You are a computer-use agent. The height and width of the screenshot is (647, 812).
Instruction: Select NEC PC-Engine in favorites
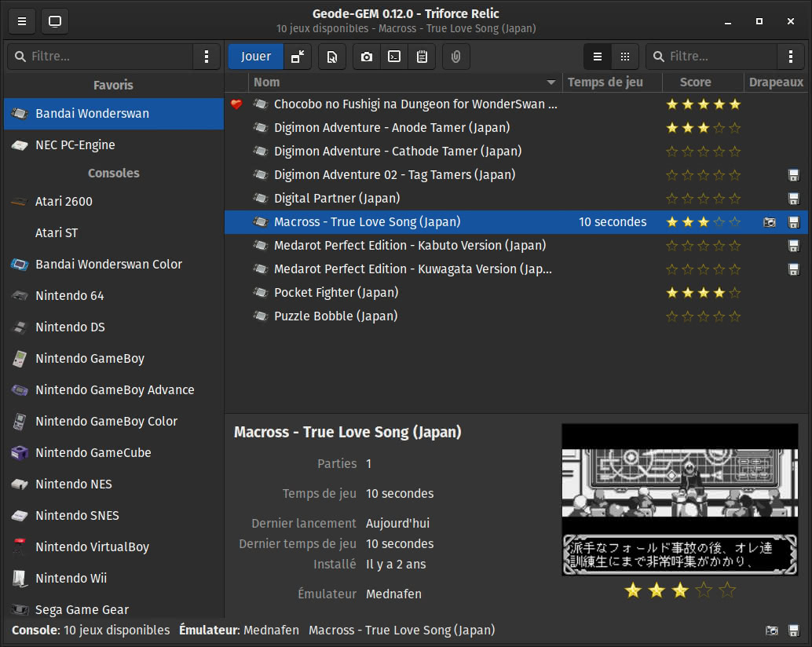pos(75,144)
